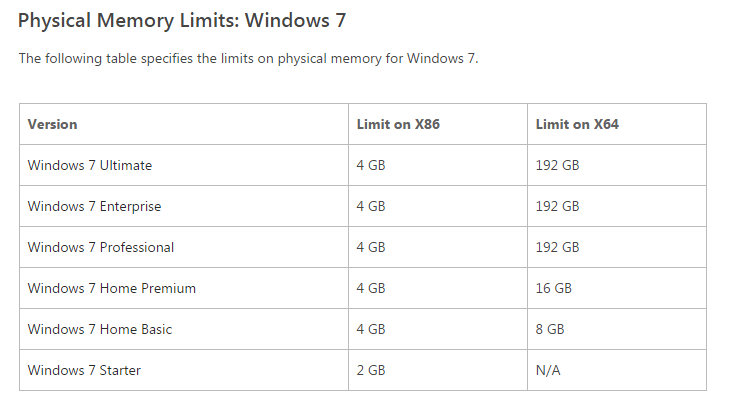
Task: Click the "Windows 7 Starter" cell
Action: 84,370
